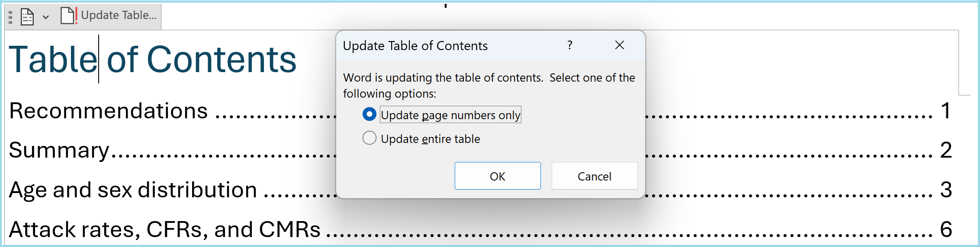Confirm the update with OK

[497, 176]
